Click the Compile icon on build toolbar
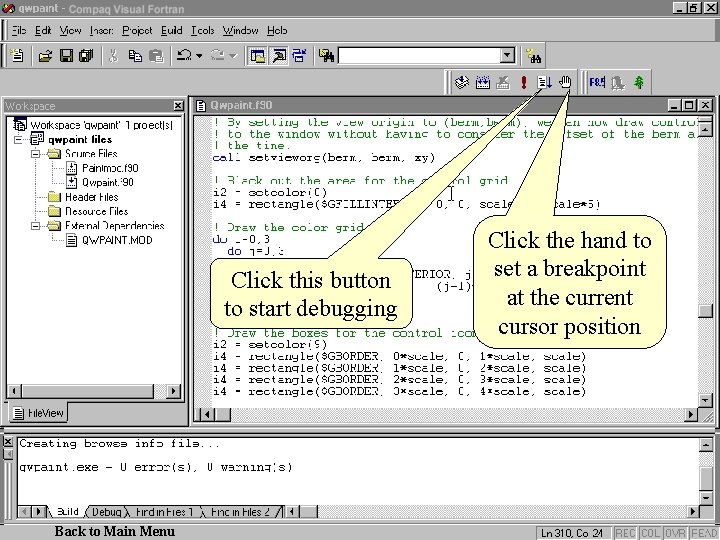This screenshot has width=720, height=540. pyautogui.click(x=461, y=83)
